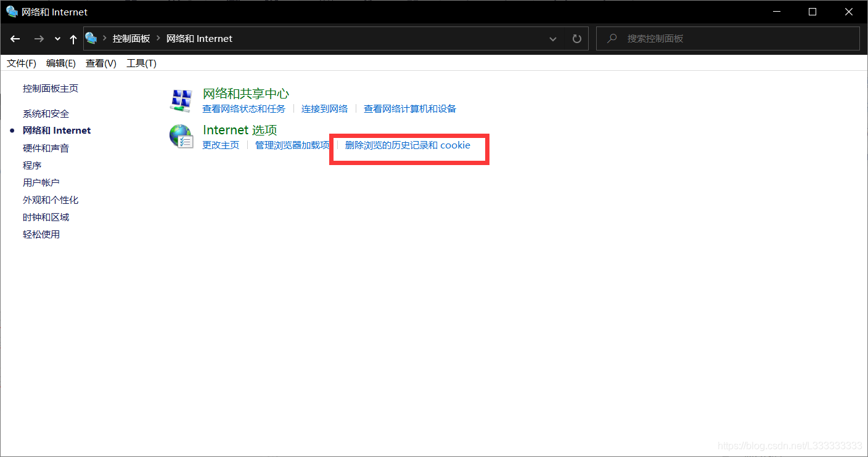
Task: Click 更改主页 link
Action: 221,145
